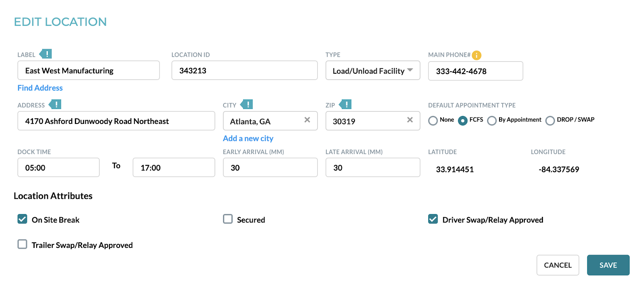644x303 pixels.
Task: Click the Late Arrival minutes field
Action: click(373, 167)
